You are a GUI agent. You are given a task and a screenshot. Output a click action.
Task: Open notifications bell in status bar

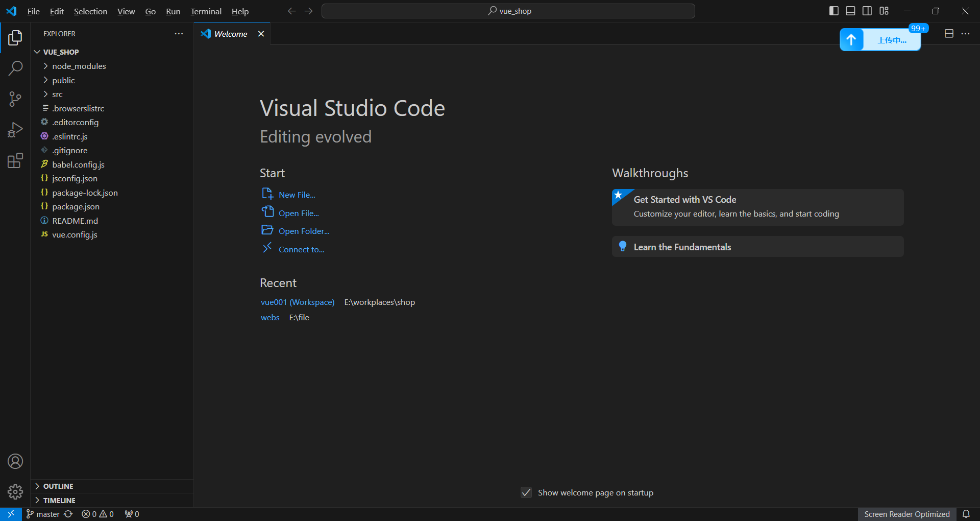click(x=966, y=514)
